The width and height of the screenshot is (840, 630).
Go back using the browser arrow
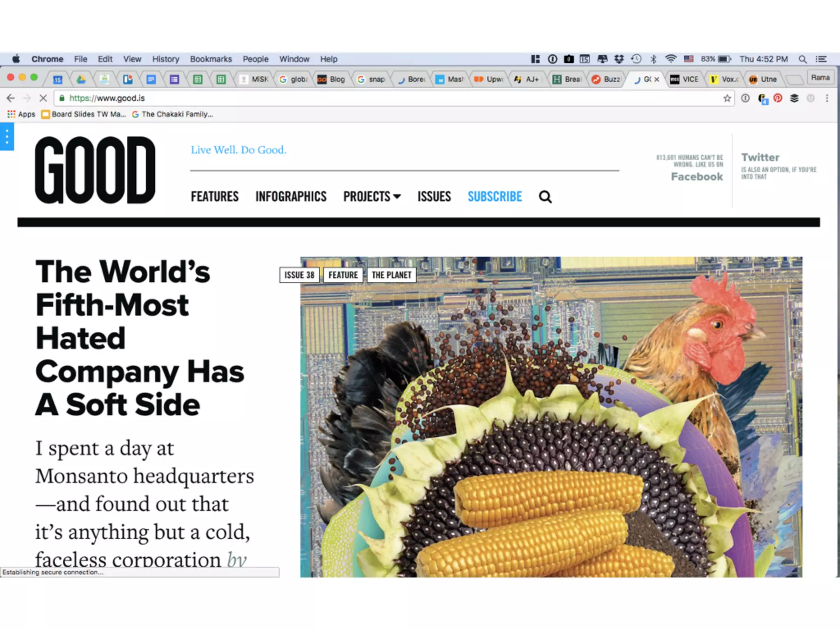click(11, 98)
